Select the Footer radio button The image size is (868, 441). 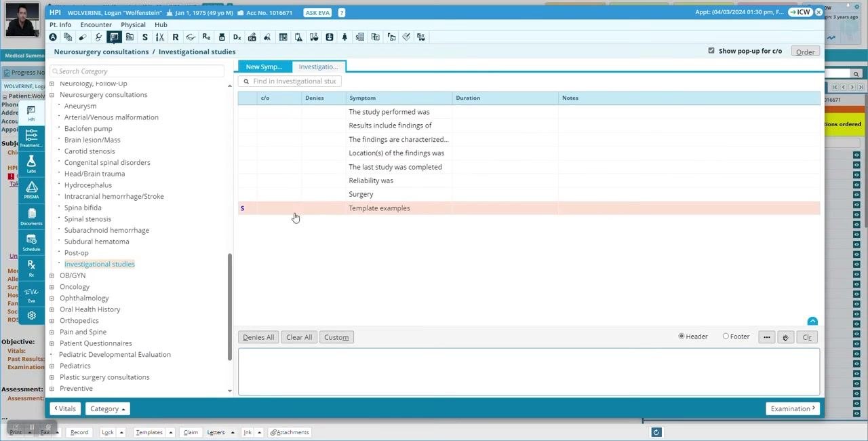coord(726,337)
